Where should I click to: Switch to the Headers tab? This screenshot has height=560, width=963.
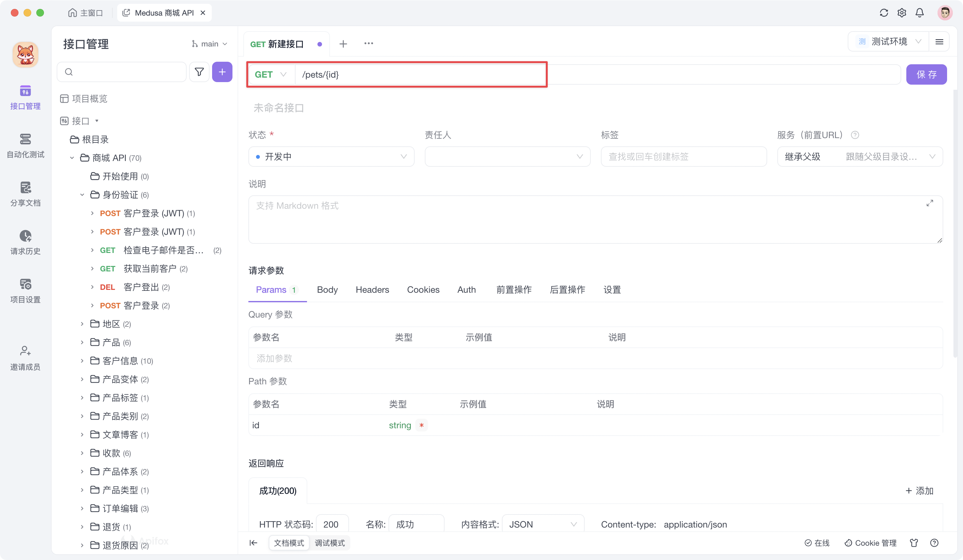(x=372, y=290)
